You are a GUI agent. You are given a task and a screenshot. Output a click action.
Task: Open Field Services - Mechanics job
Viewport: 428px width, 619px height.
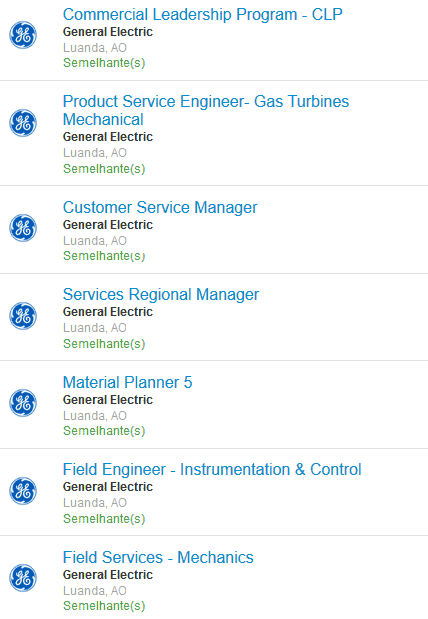(x=158, y=557)
